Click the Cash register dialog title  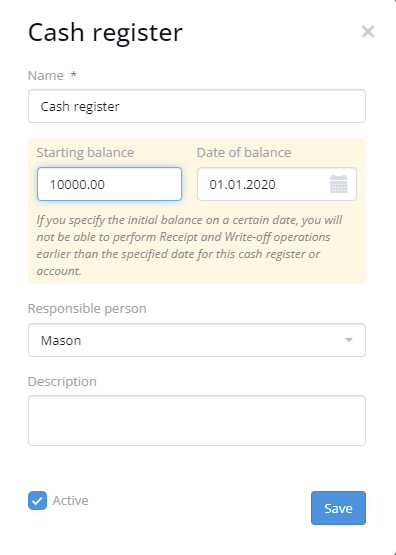click(x=105, y=33)
